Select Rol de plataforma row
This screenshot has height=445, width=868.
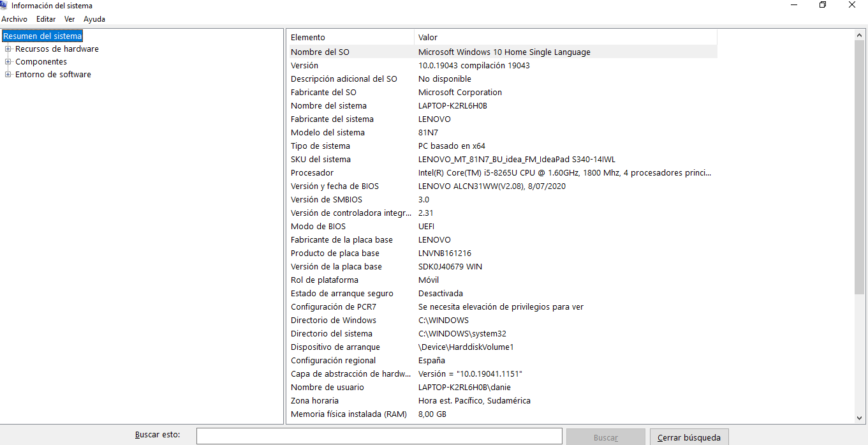coord(503,280)
